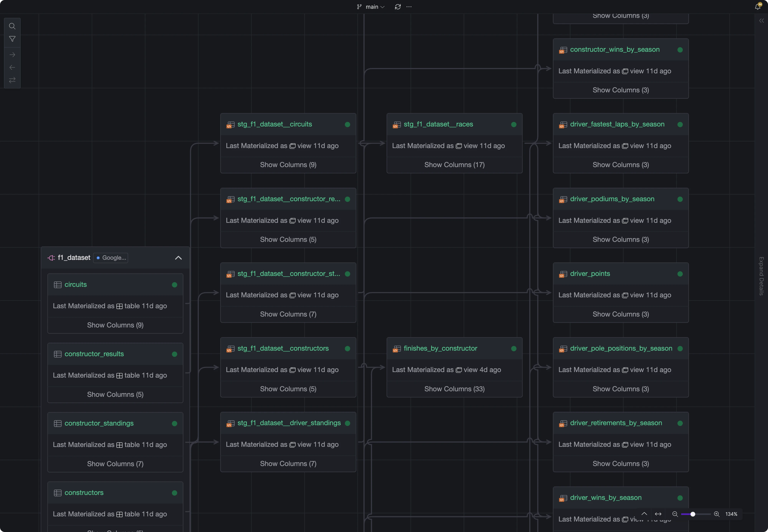Expand columns with the up chevron near zoom controls
This screenshot has height=532, width=768.
pos(644,514)
